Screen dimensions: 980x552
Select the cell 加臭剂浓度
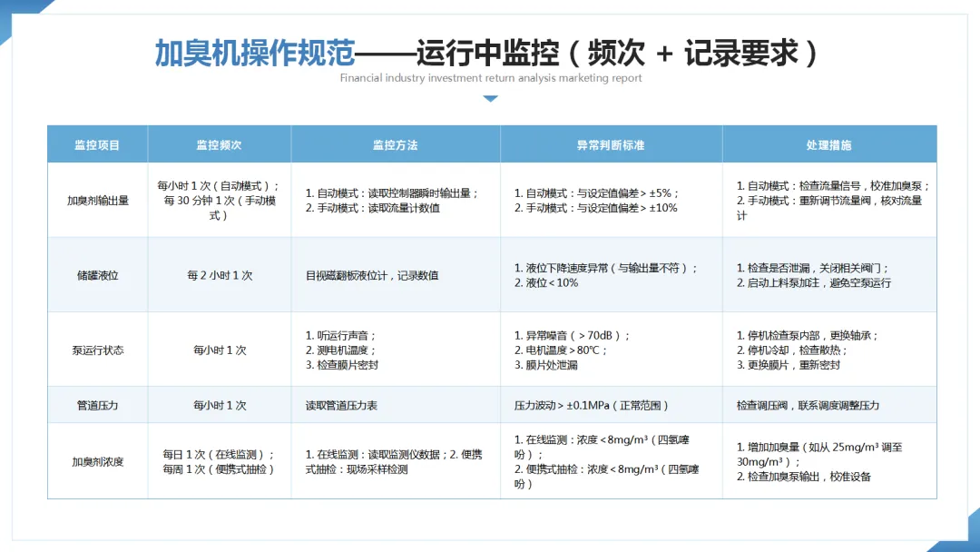click(97, 461)
